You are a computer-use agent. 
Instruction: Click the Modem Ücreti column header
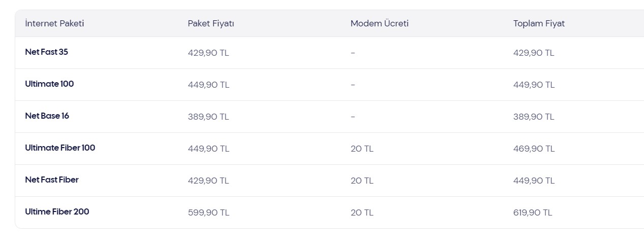pos(379,23)
